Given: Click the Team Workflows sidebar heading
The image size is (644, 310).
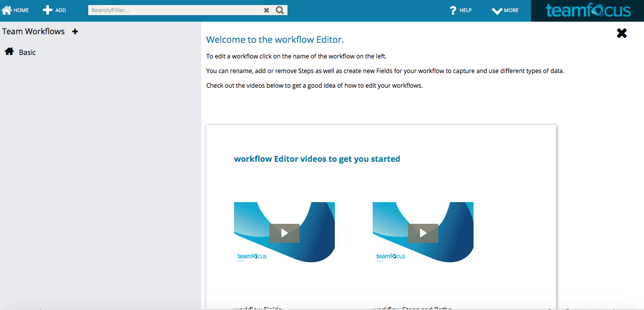Looking at the screenshot, I should click(x=33, y=31).
